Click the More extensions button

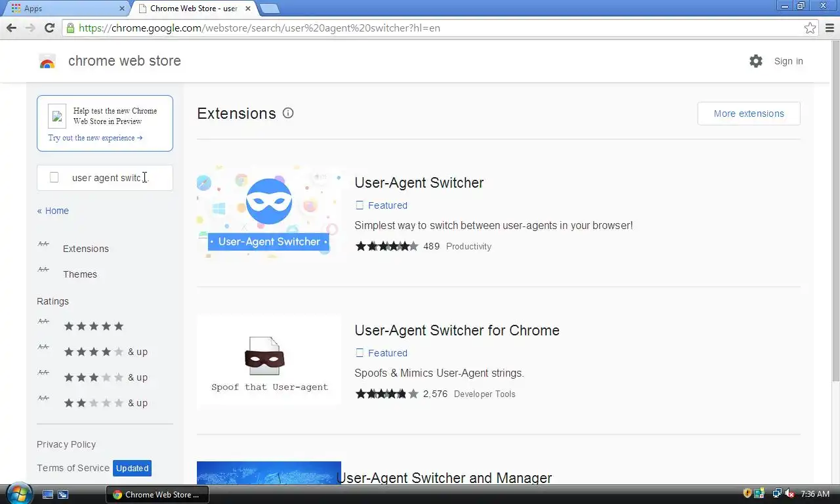point(749,114)
